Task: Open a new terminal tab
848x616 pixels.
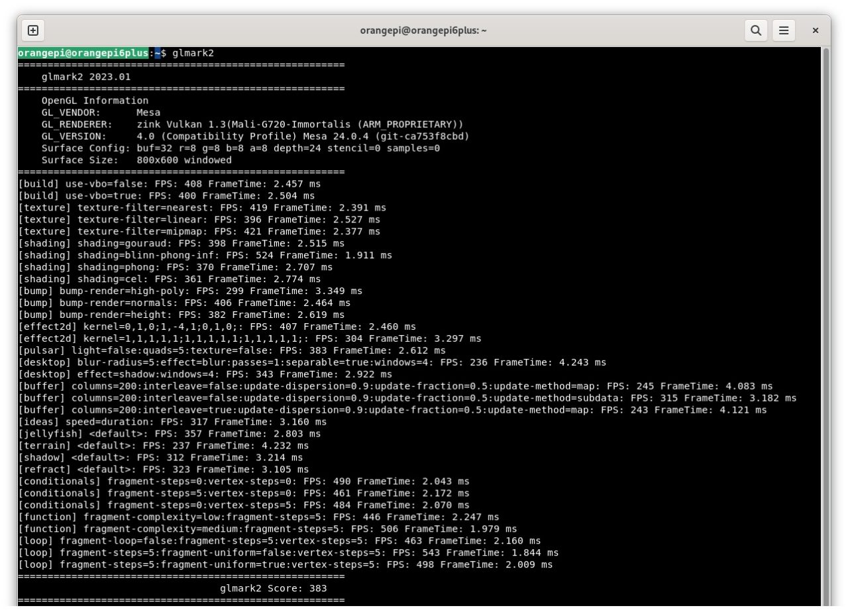Action: (33, 30)
